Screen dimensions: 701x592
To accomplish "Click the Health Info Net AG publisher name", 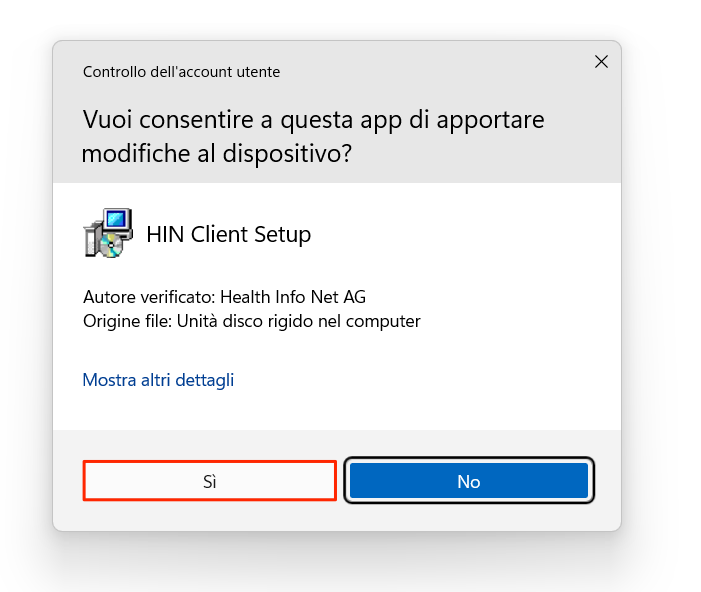I will [293, 297].
